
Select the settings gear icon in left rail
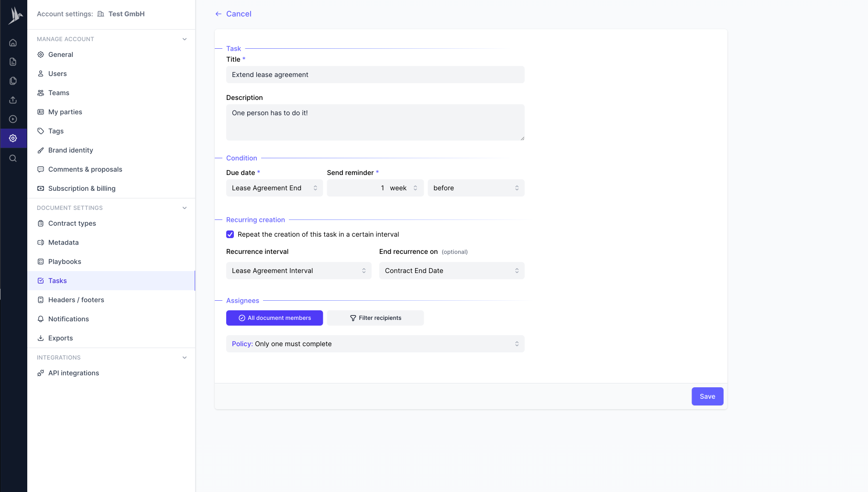point(13,138)
